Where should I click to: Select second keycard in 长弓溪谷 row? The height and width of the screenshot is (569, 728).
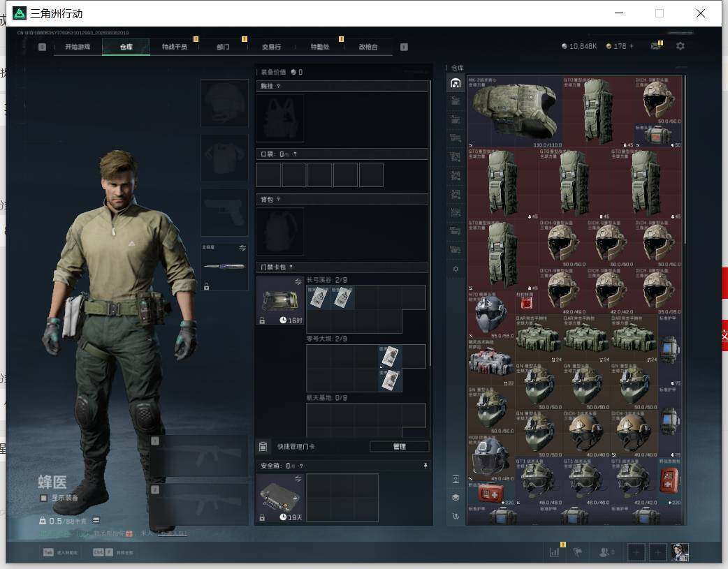342,297
